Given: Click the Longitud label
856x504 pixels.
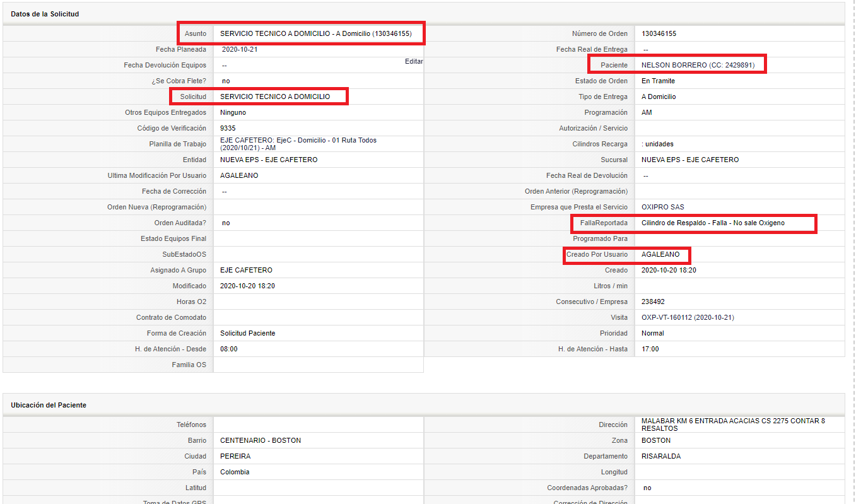Looking at the screenshot, I should coord(614,472).
